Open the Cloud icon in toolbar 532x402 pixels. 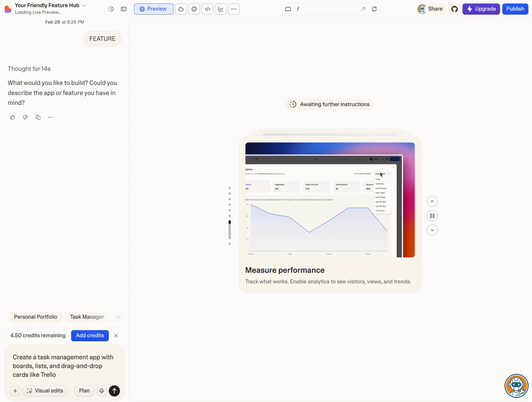[181, 9]
